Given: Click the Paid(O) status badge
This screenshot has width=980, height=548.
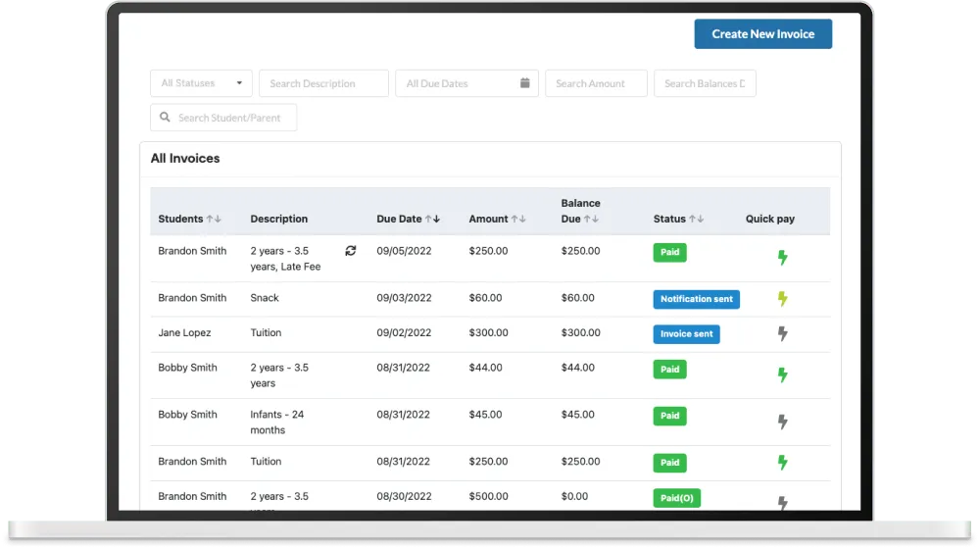Looking at the screenshot, I should tap(677, 498).
